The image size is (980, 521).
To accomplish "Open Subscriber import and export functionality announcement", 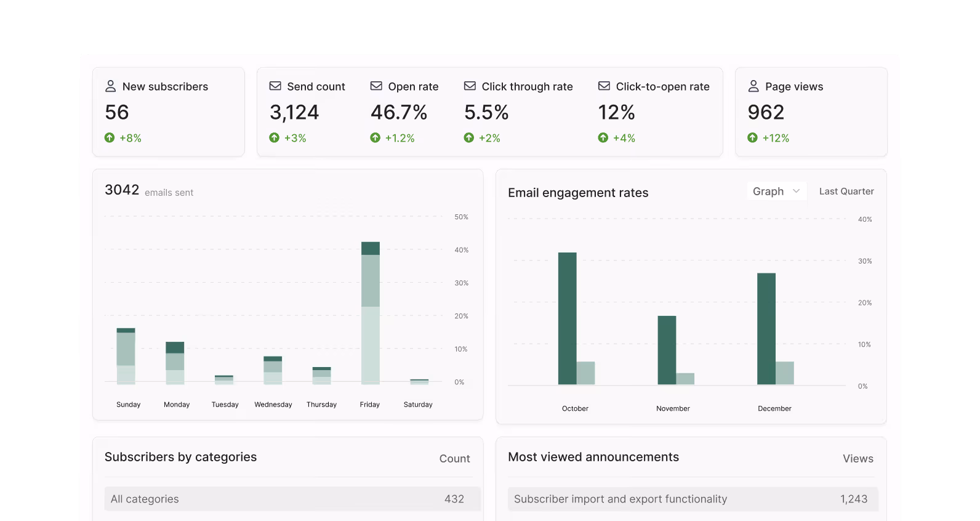I will [693, 499].
